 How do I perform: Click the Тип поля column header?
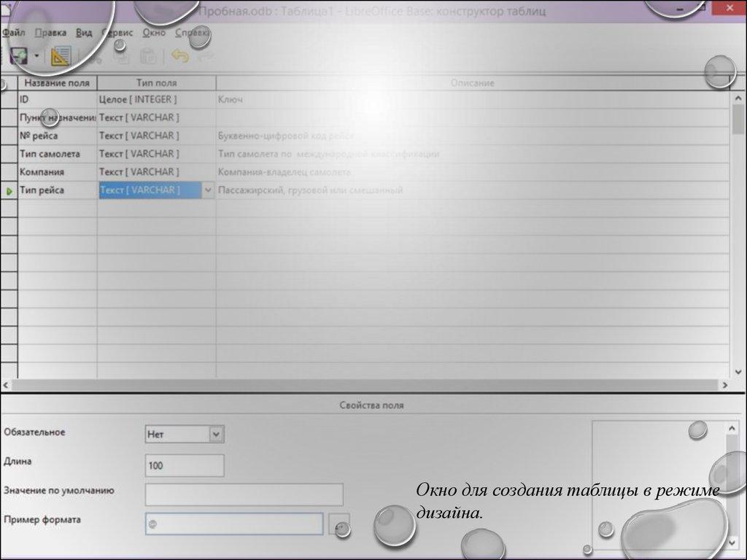pos(156,83)
